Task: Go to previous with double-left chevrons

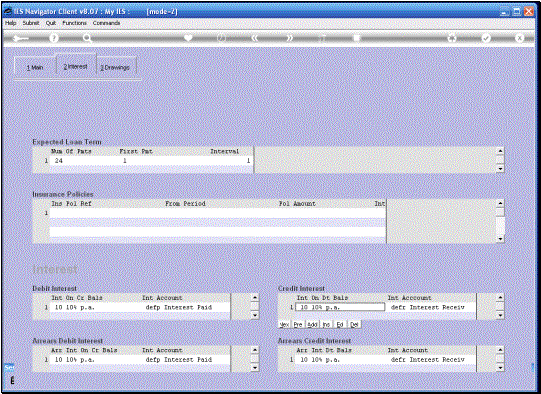Action: tap(255, 38)
